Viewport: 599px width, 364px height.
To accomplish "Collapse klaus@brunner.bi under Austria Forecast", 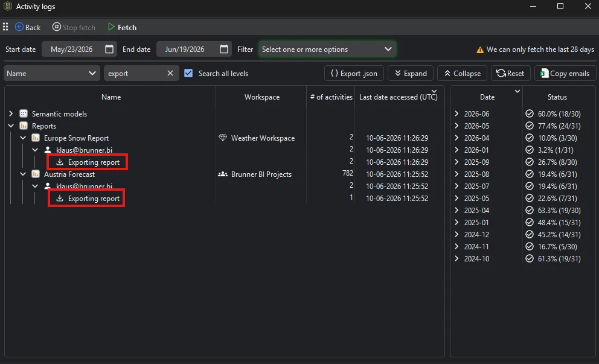I will coord(35,186).
